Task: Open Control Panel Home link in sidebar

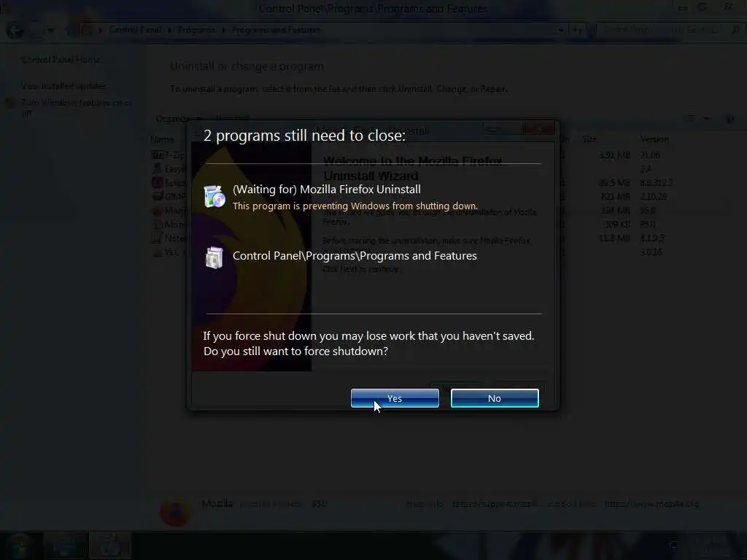Action: 61,60
